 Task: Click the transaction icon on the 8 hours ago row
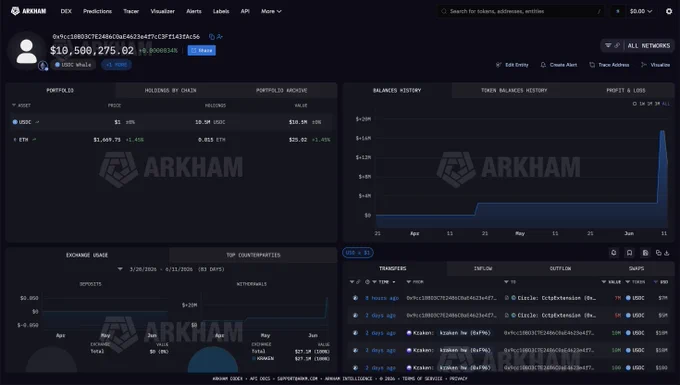pyautogui.click(x=355, y=298)
